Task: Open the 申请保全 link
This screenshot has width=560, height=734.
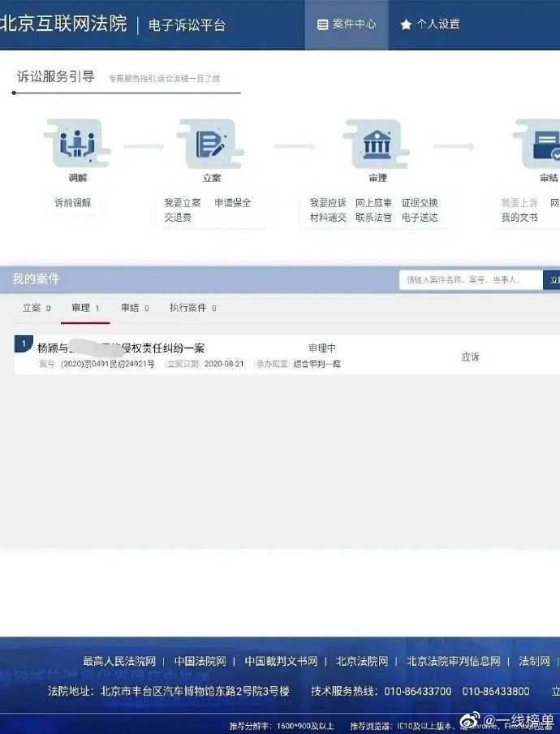Action: pos(232,203)
